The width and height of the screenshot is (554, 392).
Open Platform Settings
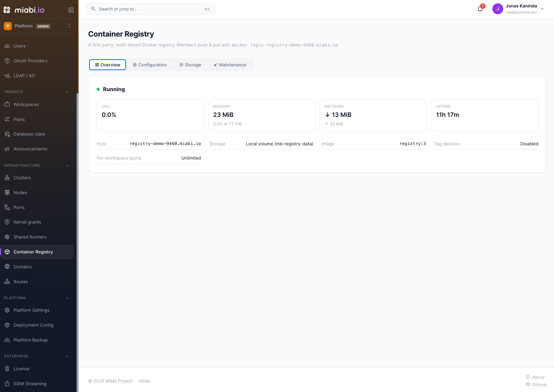click(37, 310)
